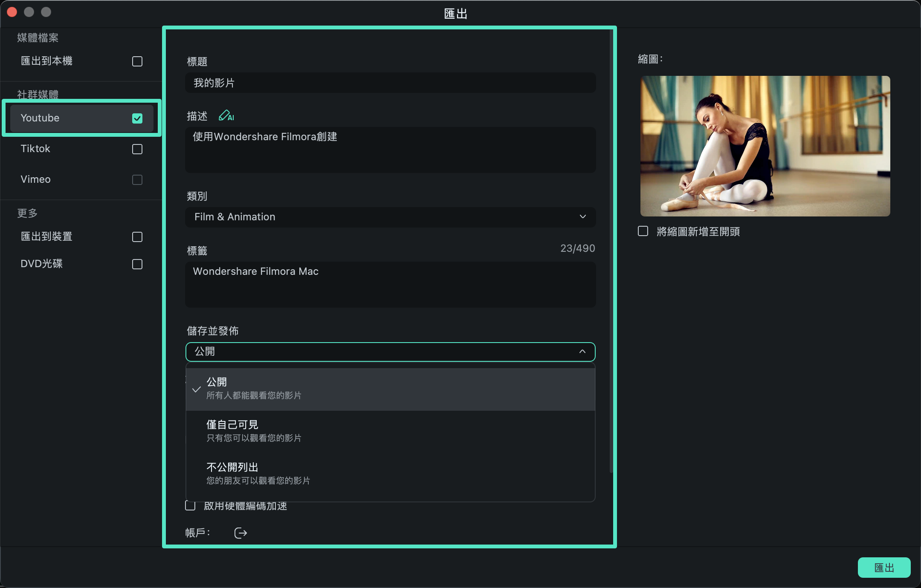Open 匯出到本機 export option
Image resolution: width=921 pixels, height=588 pixels.
click(x=81, y=61)
